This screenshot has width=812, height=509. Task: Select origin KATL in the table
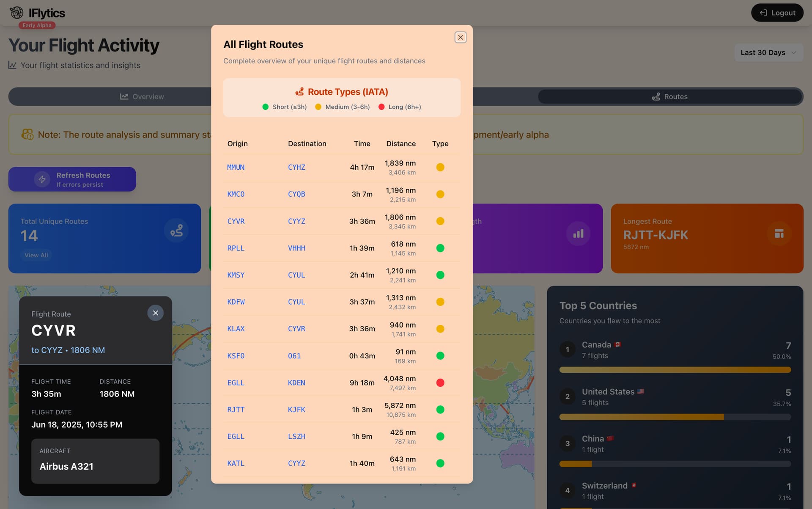[x=236, y=463]
